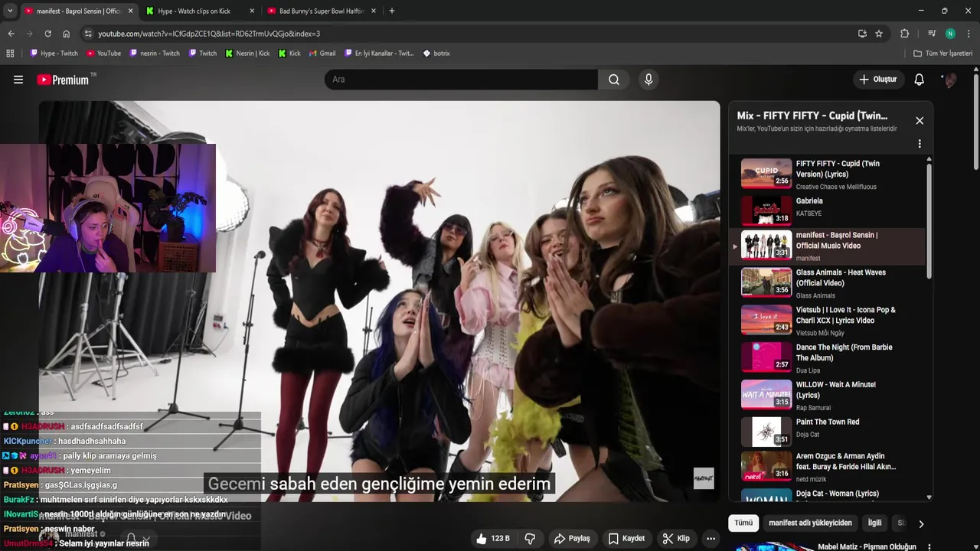Switch to Bad Bunny's Super Bowl Halftime tab

(x=322, y=11)
